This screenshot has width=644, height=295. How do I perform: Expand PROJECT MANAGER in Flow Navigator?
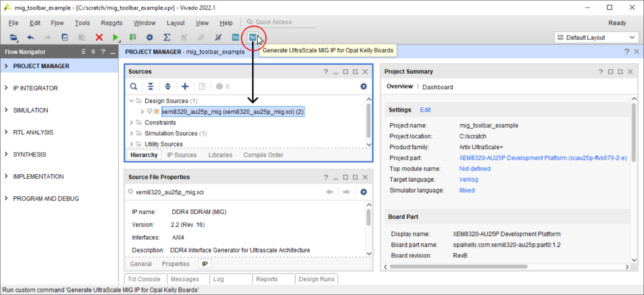[6, 66]
